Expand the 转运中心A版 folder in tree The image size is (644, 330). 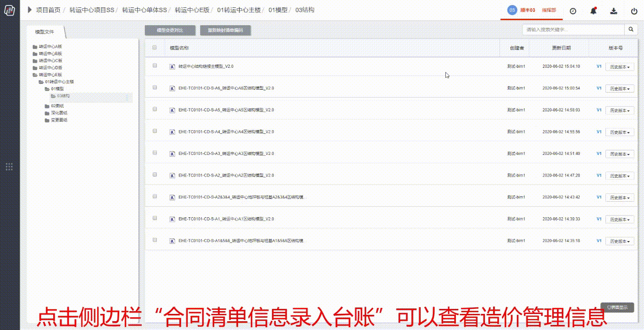(x=50, y=47)
